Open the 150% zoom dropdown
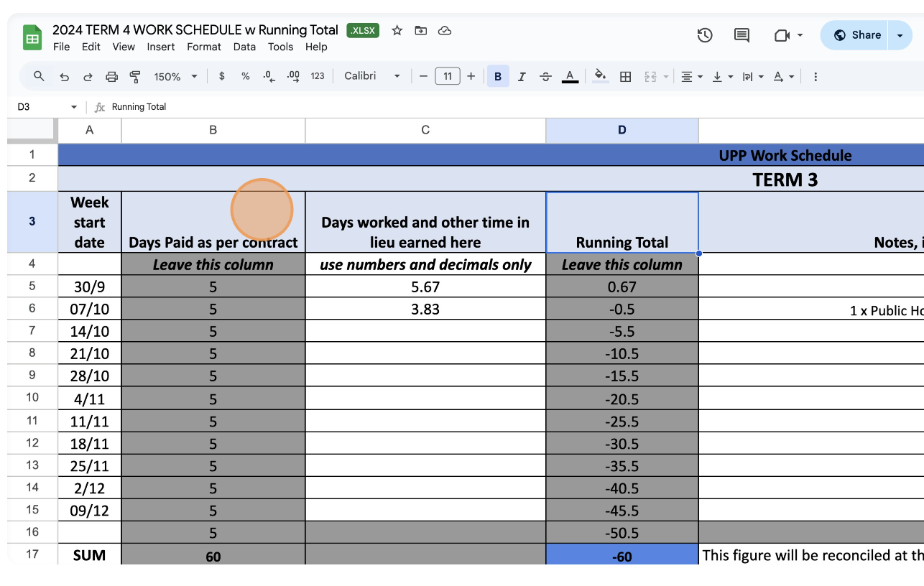 pyautogui.click(x=175, y=76)
